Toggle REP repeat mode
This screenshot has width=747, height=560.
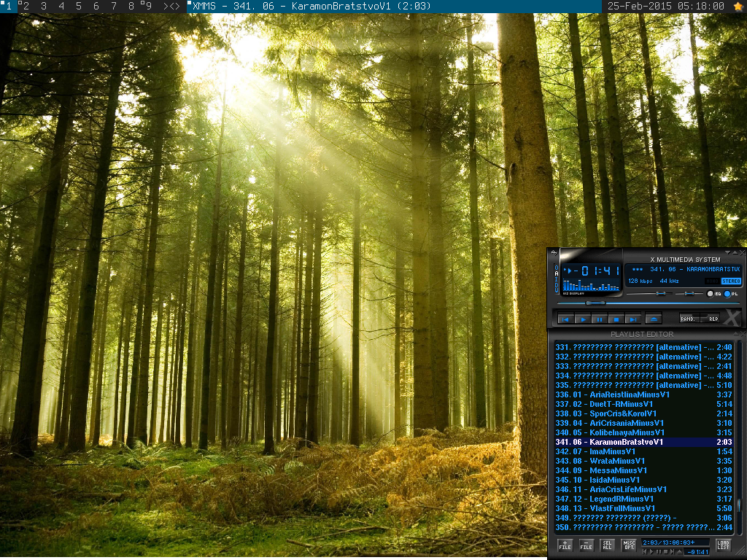[x=710, y=319]
